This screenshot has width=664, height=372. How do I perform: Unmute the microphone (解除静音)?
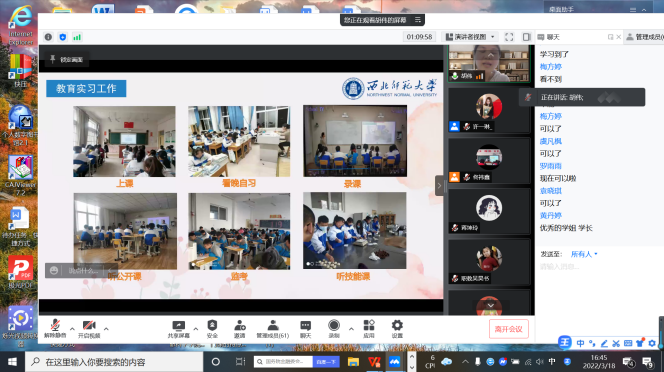click(x=55, y=329)
